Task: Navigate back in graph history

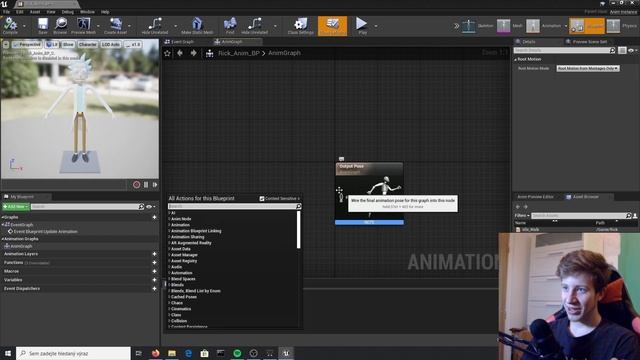Action: tap(180, 53)
